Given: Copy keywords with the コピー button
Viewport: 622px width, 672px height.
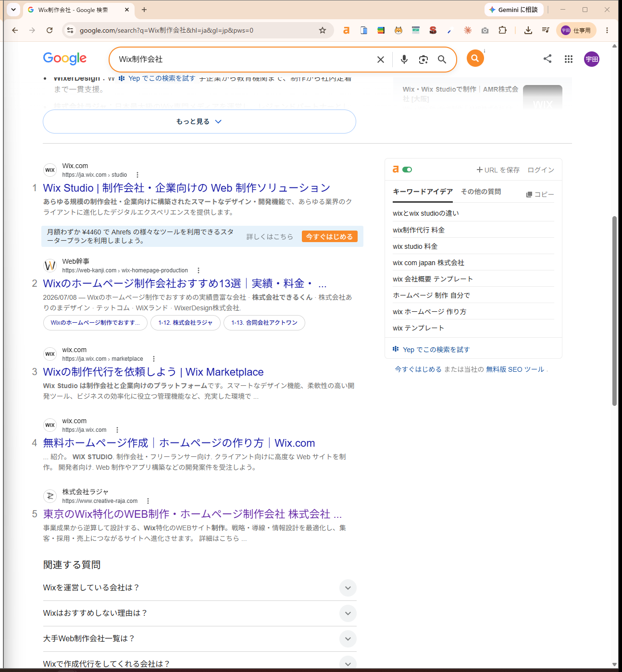Looking at the screenshot, I should click(540, 195).
